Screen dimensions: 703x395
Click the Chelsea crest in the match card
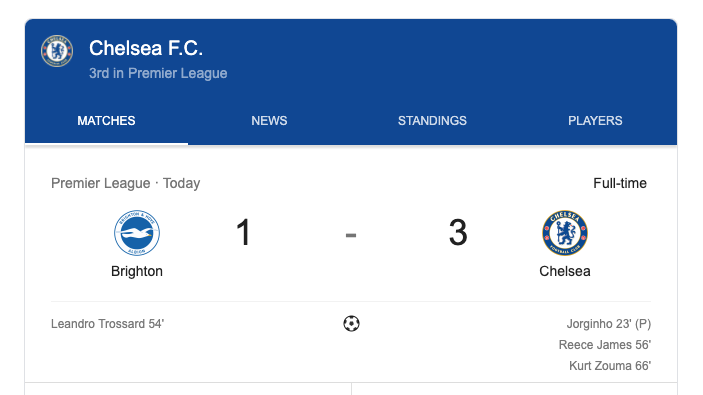(565, 233)
